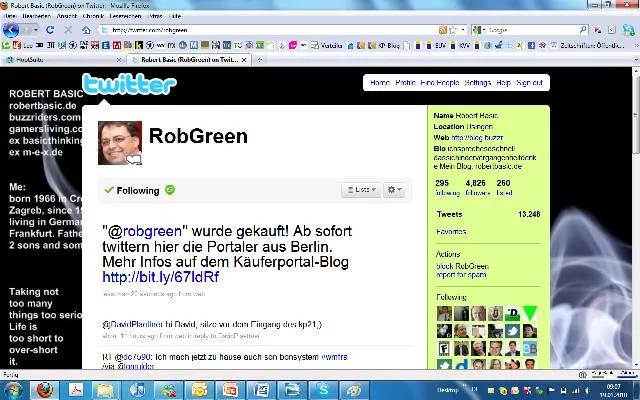
Task: Click block RobGreen under Actions
Action: click(463, 267)
